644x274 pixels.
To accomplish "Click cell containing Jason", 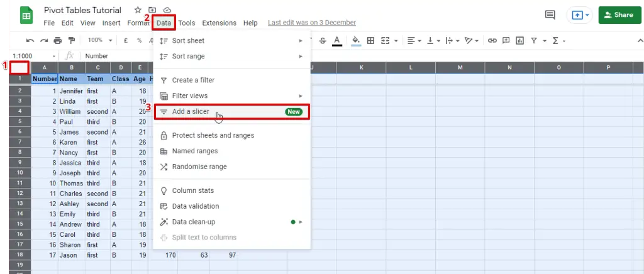I will coord(72,255).
